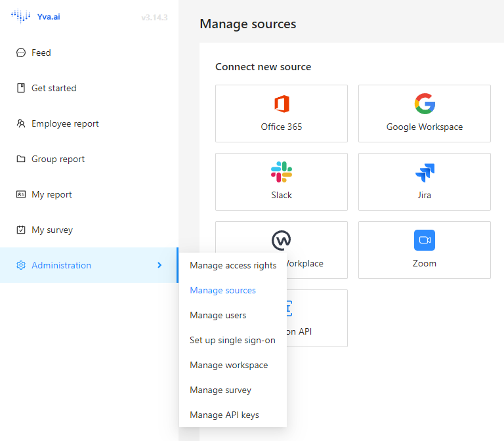Choose Manage workspace
Viewport: 504px width, 441px height.
[x=233, y=365]
